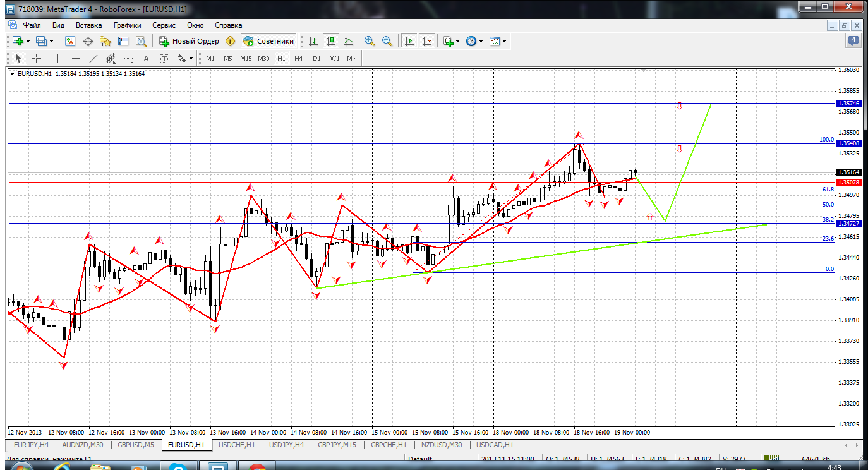This screenshot has height=470, width=868.
Task: Expand the periodicity clock dropdown
Action: (481, 41)
